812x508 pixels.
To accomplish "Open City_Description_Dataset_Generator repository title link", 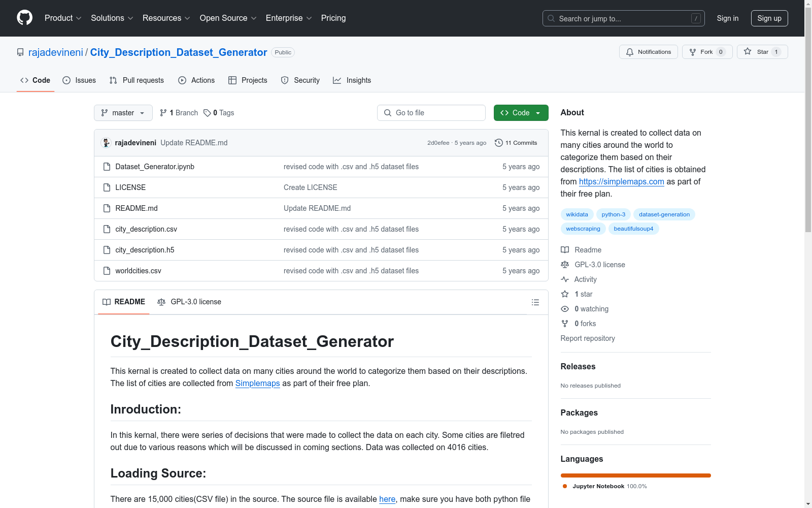I will click(x=179, y=52).
